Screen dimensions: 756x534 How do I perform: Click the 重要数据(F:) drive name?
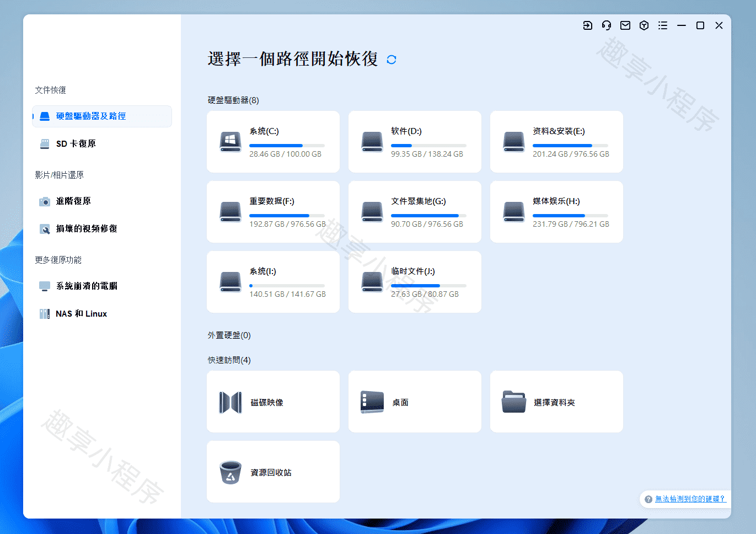[x=272, y=201]
